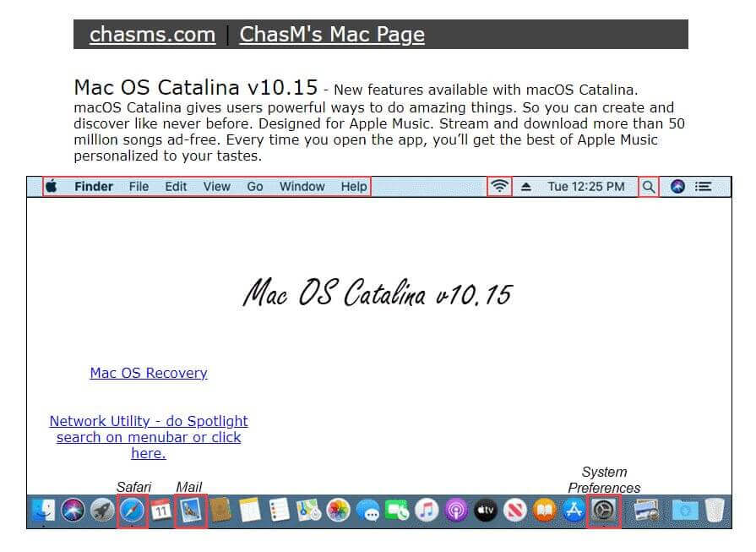
Task: Open Messages icon in dock
Action: tap(368, 511)
